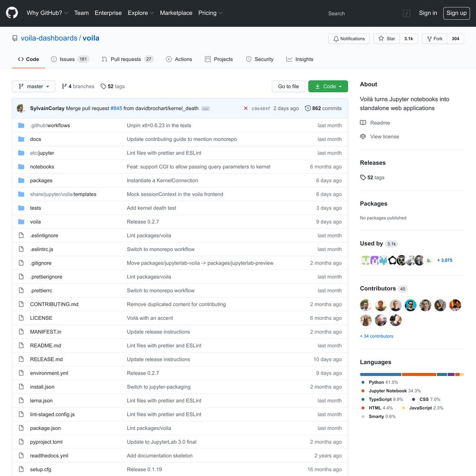Open the Actions tab
The width and height of the screenshot is (476, 476).
[179, 59]
